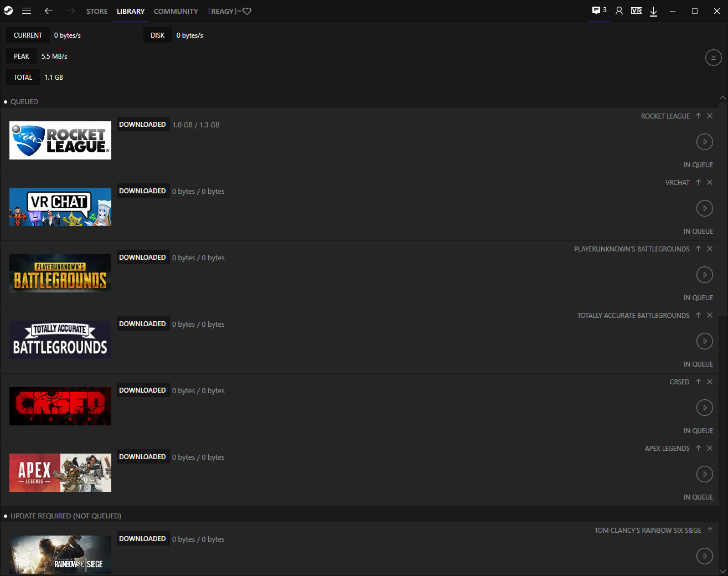This screenshot has height=576, width=728.
Task: Click the TOTAL 1.1 GB value
Action: click(54, 78)
